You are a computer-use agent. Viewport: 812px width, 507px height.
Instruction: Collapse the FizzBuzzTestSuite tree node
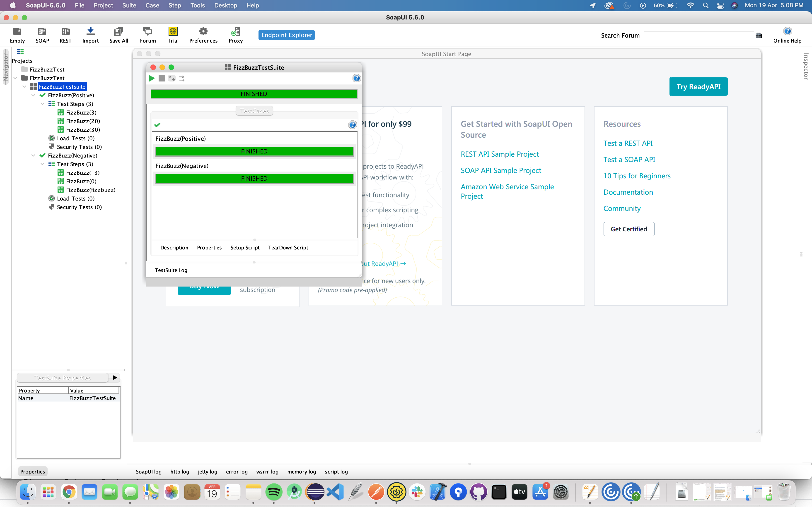[x=24, y=86]
